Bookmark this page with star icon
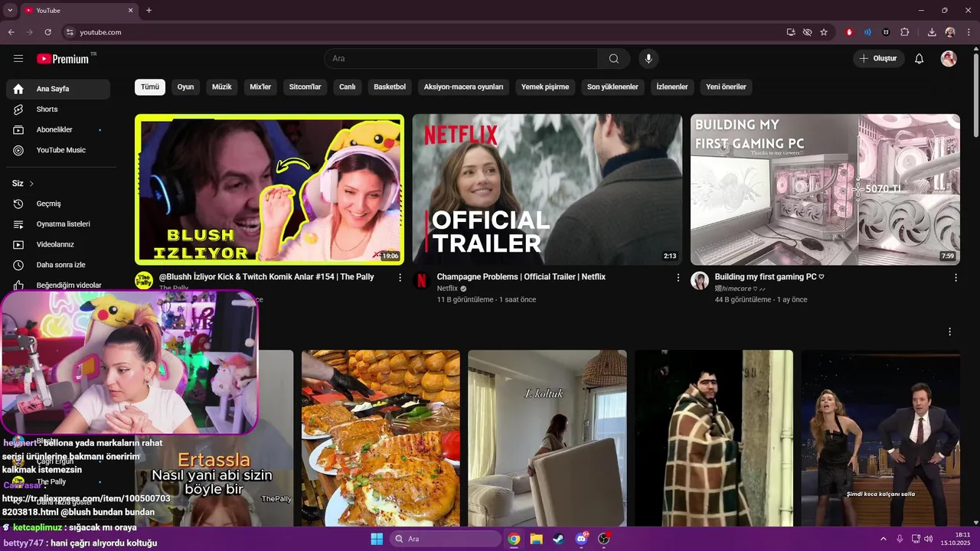Image resolution: width=980 pixels, height=551 pixels. [x=824, y=32]
